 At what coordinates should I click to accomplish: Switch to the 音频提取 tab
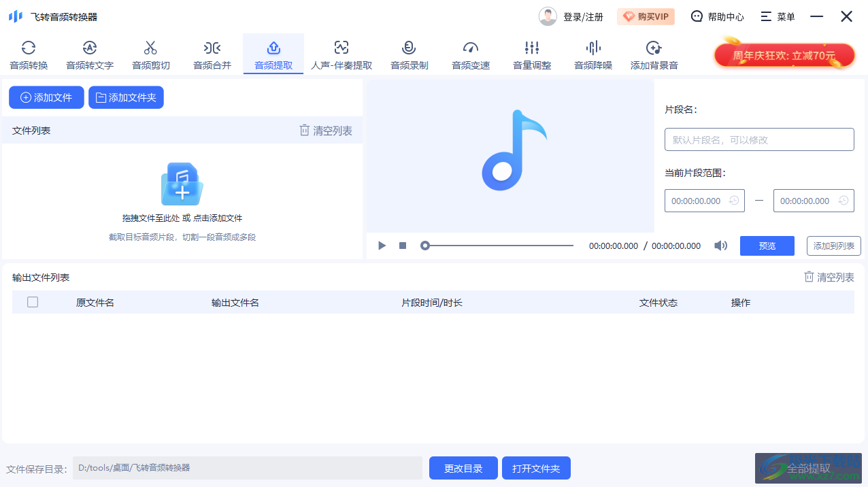[x=273, y=54]
